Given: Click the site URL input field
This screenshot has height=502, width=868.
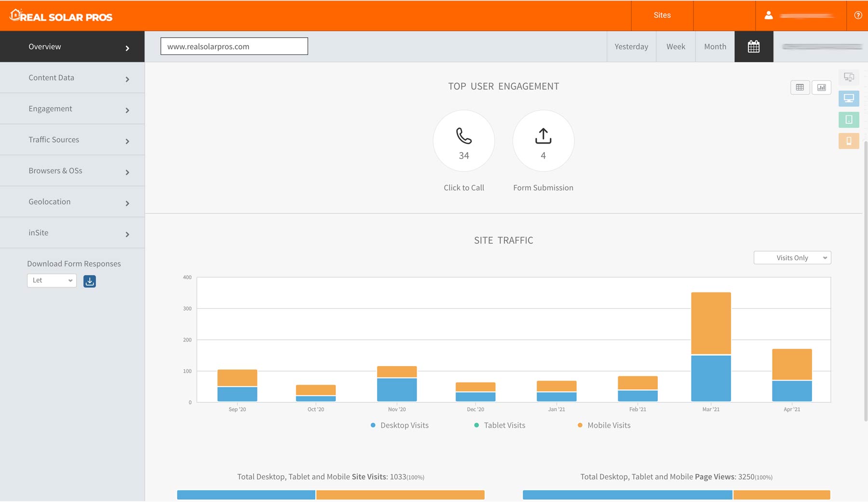Looking at the screenshot, I should [234, 46].
